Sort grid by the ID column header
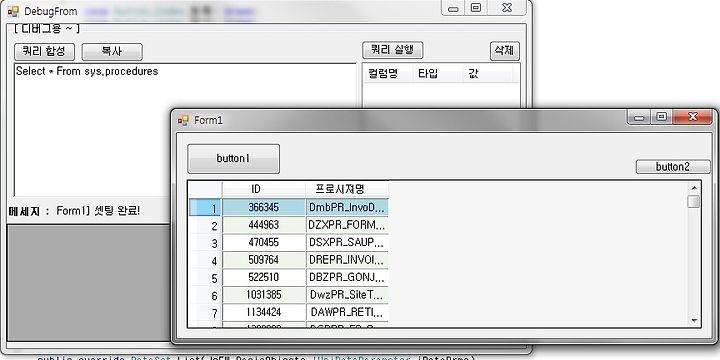The width and height of the screenshot is (720, 360). [264, 189]
